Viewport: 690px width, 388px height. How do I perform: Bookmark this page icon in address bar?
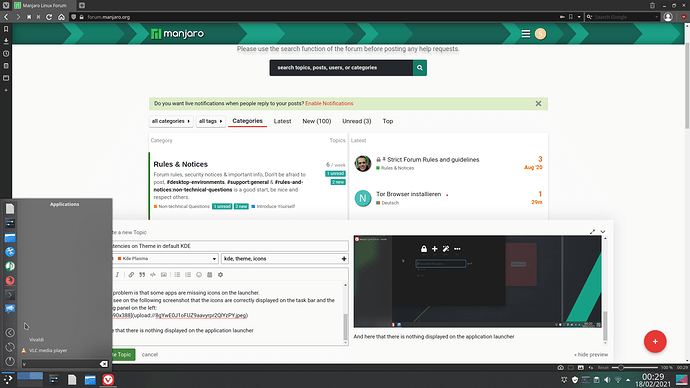571,17
